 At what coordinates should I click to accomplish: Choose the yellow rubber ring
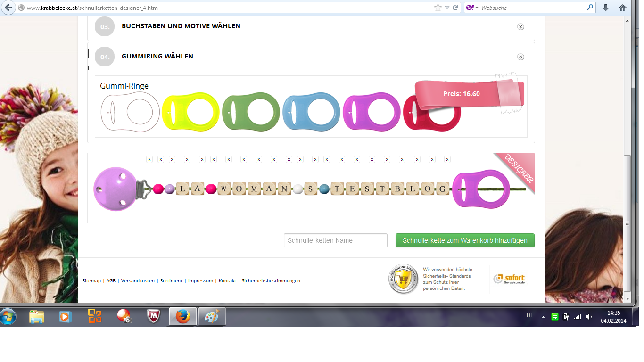tap(190, 112)
